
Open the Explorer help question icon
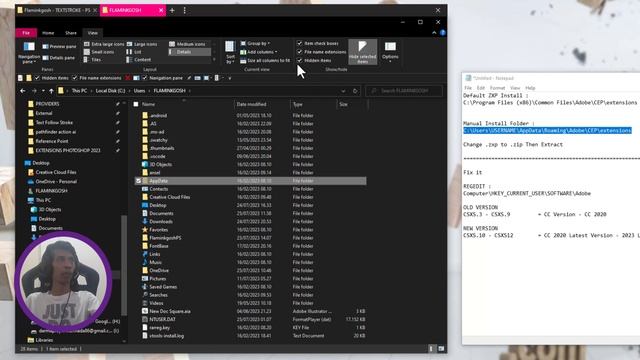click(x=443, y=33)
